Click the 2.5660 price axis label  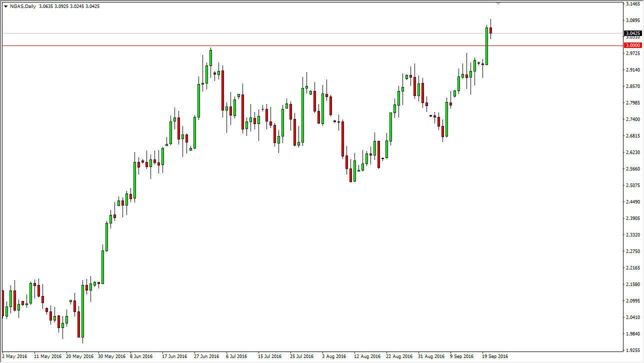click(x=632, y=168)
